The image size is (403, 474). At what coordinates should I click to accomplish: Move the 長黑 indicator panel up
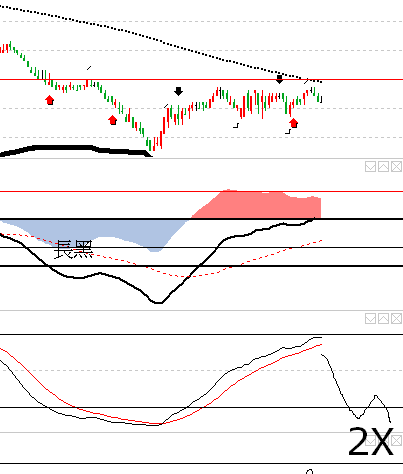[383, 167]
